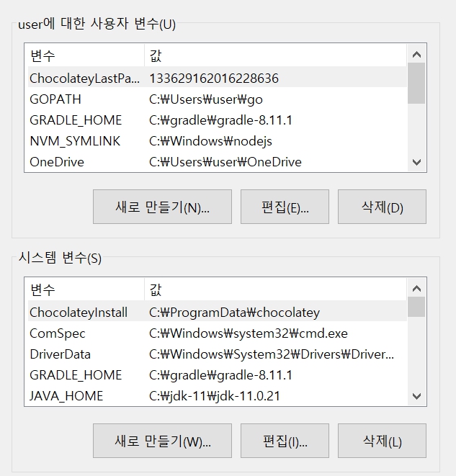Select NVM_SYMLINK user variable row
Image resolution: width=456 pixels, height=476 pixels.
pos(217,141)
